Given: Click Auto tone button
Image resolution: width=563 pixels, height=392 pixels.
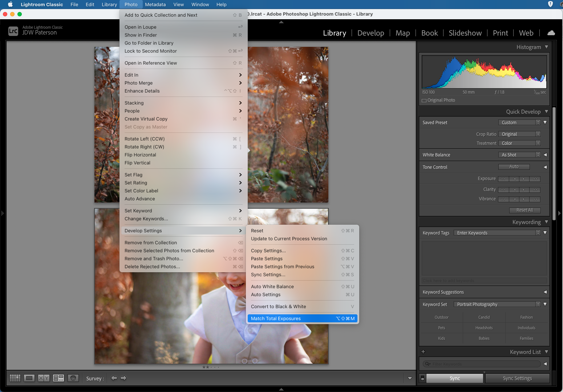Looking at the screenshot, I should coord(514,167).
